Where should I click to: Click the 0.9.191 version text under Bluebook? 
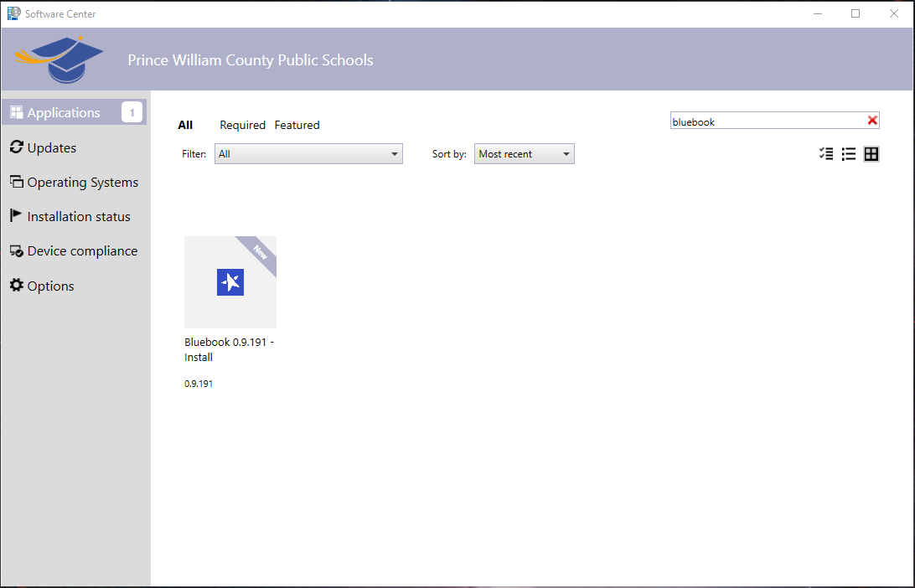(199, 384)
